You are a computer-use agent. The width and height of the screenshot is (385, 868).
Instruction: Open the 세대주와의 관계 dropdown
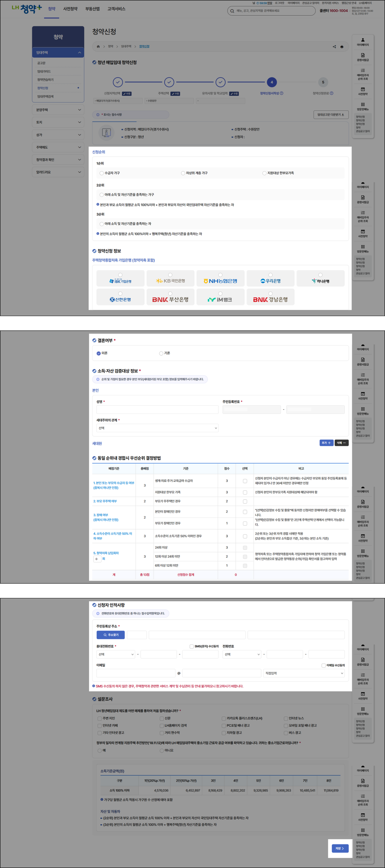(157, 428)
